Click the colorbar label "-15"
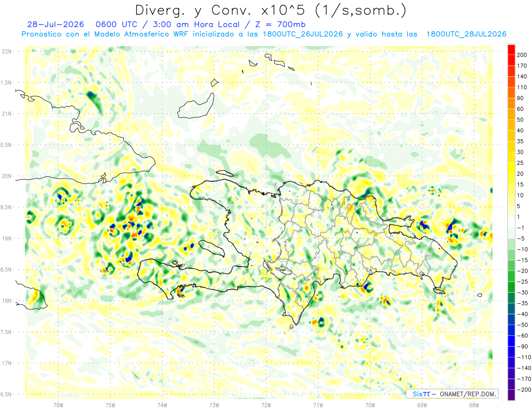 click(523, 260)
